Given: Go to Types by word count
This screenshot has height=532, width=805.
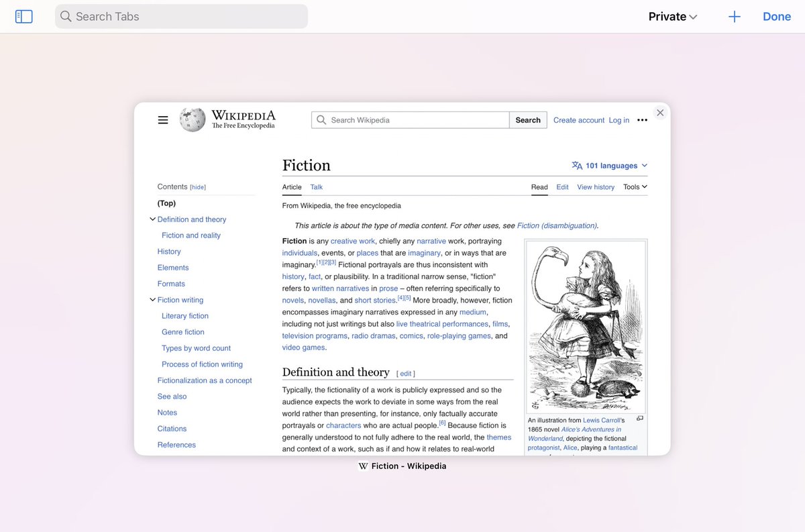Looking at the screenshot, I should (196, 348).
